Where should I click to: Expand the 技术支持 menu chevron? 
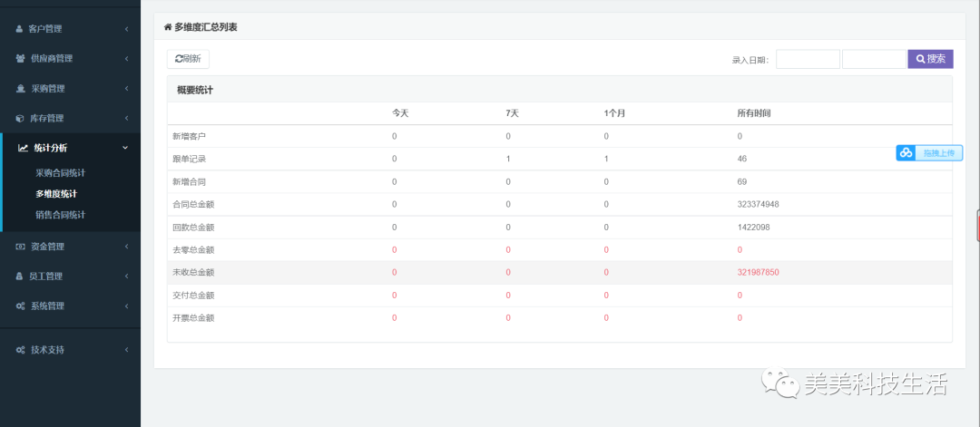pos(126,350)
